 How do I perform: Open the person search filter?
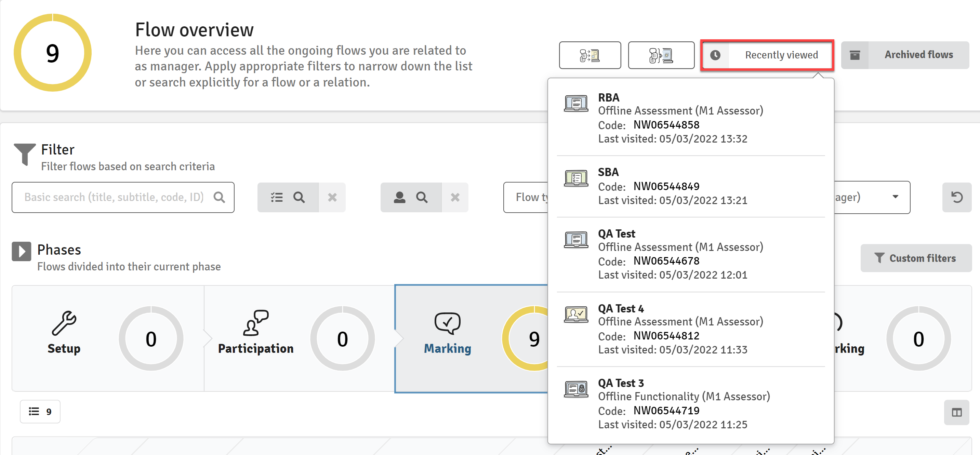(x=411, y=197)
